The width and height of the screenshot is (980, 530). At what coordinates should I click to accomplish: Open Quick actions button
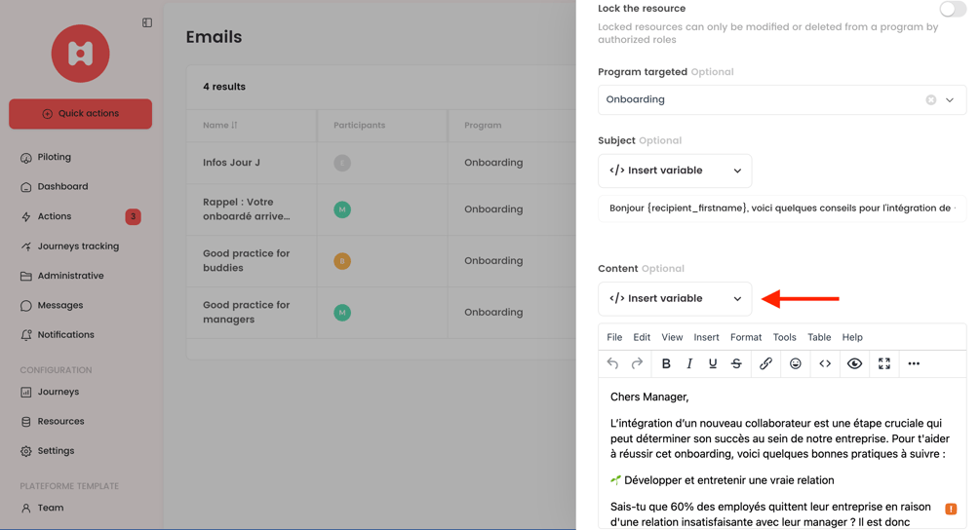(x=80, y=114)
